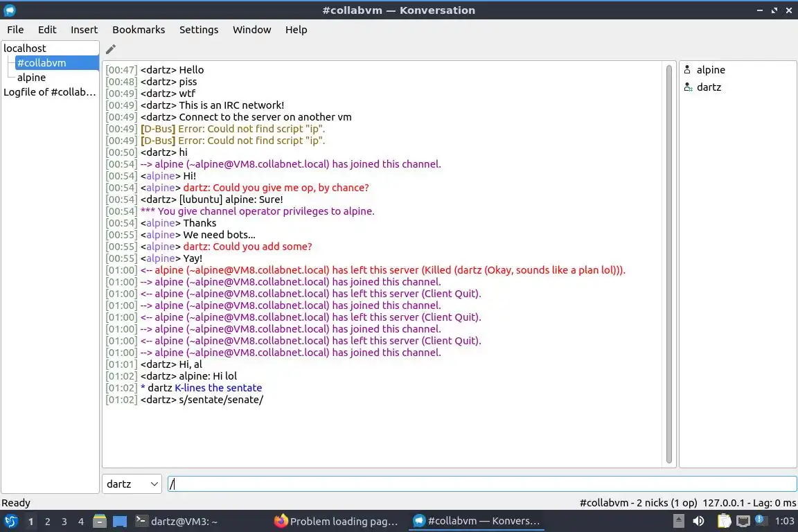Open Logfile of #collab... entry
This screenshot has width=798, height=532.
tap(50, 92)
